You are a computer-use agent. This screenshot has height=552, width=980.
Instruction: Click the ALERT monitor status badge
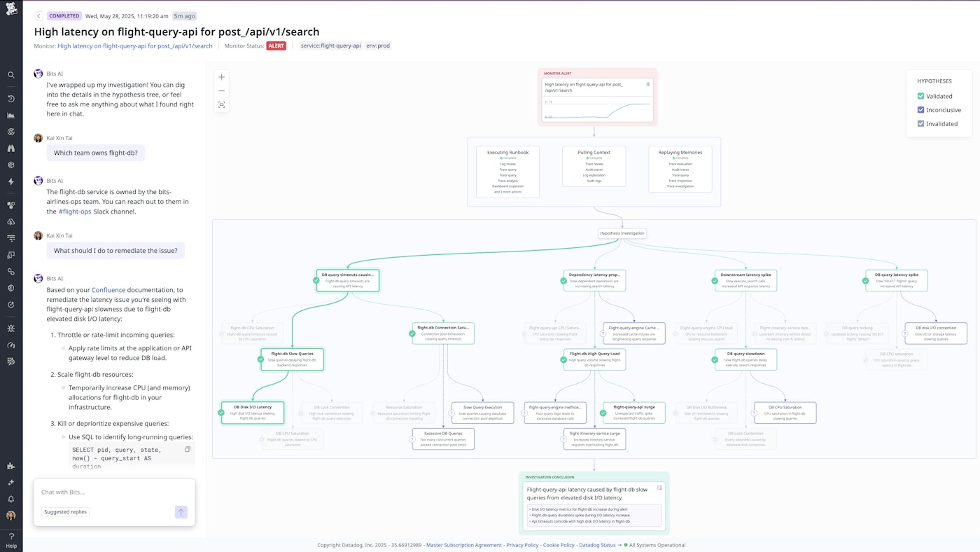point(276,46)
